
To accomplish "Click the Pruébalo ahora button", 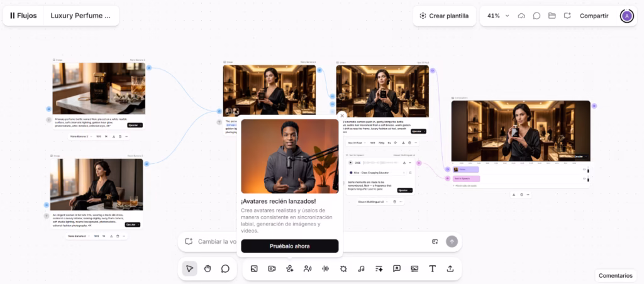I will pyautogui.click(x=289, y=246).
